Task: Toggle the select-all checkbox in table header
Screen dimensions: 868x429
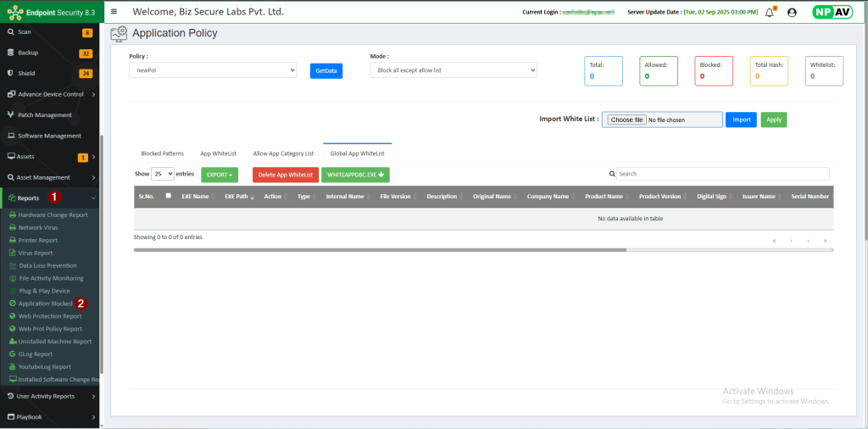Action: pyautogui.click(x=168, y=196)
